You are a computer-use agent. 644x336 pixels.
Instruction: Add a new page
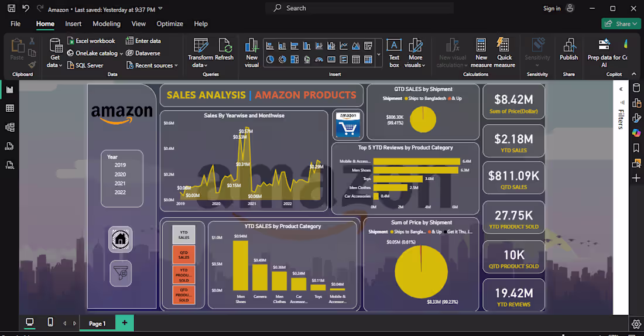[125, 323]
